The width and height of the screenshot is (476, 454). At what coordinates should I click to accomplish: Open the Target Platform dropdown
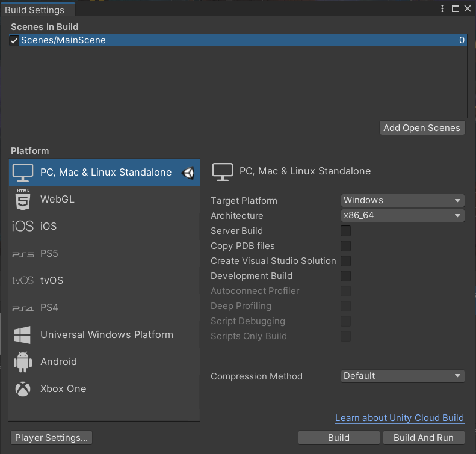click(x=403, y=200)
